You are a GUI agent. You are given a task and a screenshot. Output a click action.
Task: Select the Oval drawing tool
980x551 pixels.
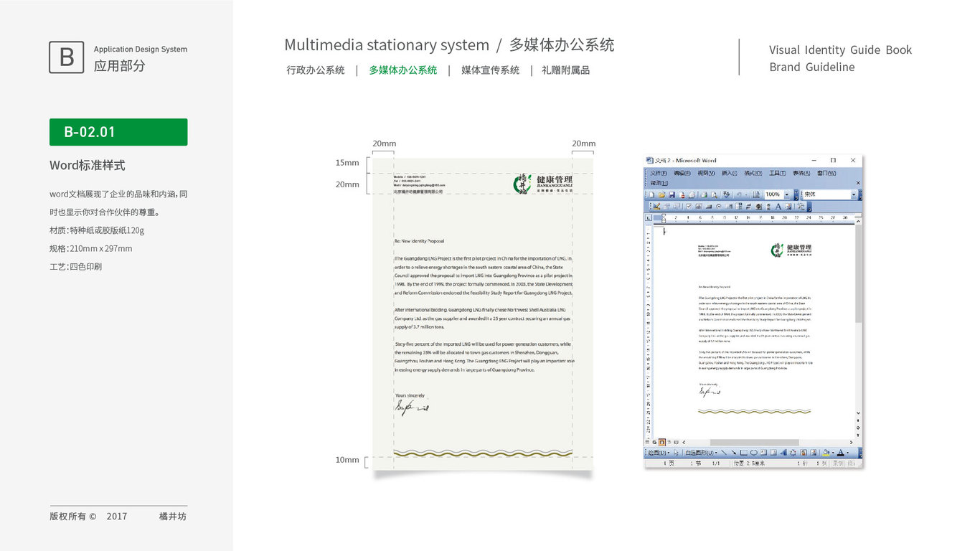point(754,453)
